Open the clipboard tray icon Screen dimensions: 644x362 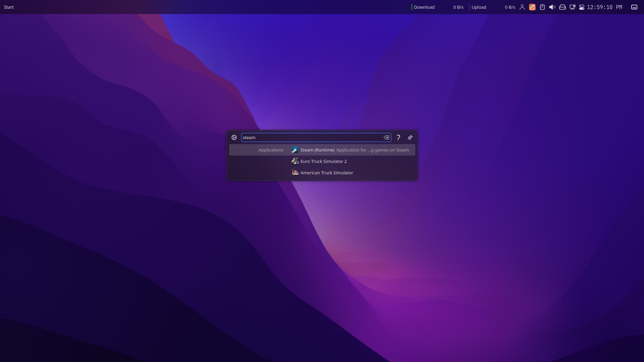pos(542,7)
